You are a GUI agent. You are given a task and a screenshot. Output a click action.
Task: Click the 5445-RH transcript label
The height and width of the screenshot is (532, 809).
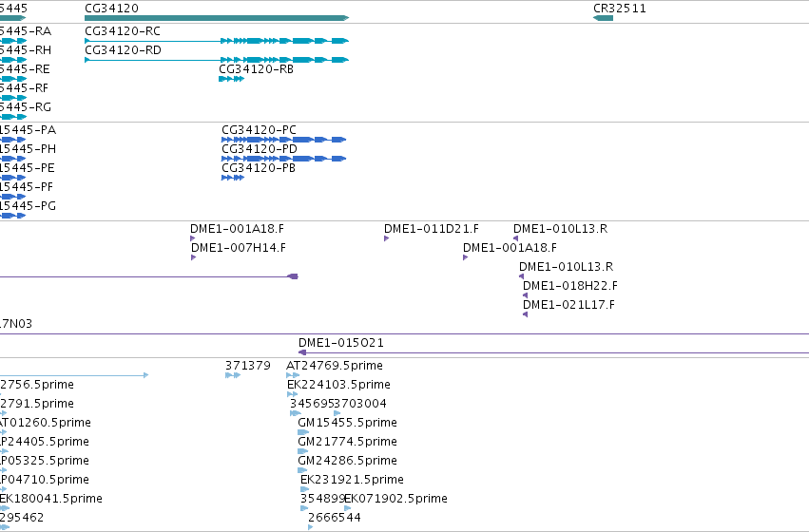click(x=26, y=50)
